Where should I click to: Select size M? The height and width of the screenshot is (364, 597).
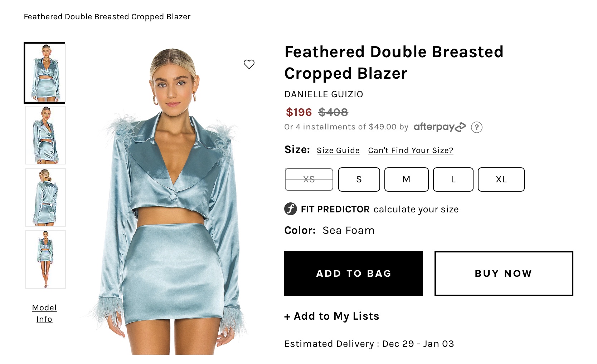pyautogui.click(x=406, y=179)
